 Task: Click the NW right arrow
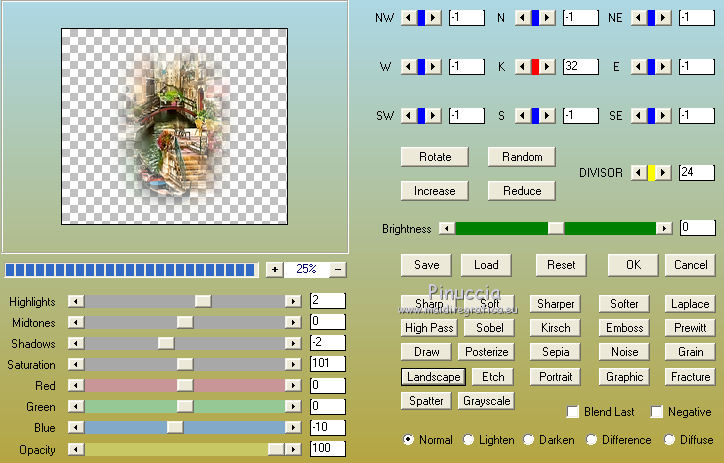pos(433,18)
